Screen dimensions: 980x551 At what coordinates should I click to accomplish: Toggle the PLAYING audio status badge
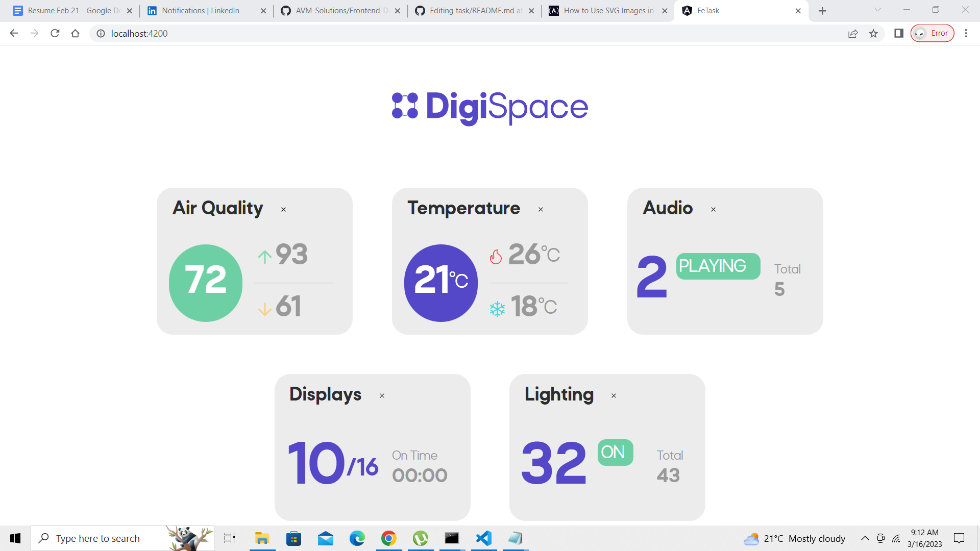click(x=718, y=266)
